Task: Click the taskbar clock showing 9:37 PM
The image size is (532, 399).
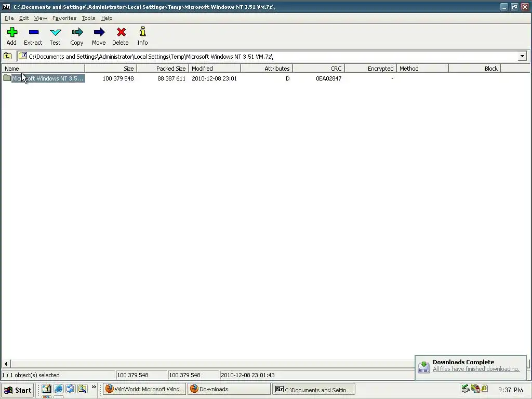Action: point(510,390)
